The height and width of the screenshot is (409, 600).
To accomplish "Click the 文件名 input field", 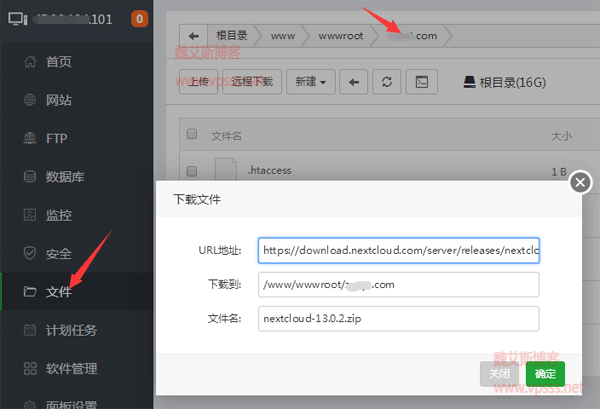I will pyautogui.click(x=398, y=318).
